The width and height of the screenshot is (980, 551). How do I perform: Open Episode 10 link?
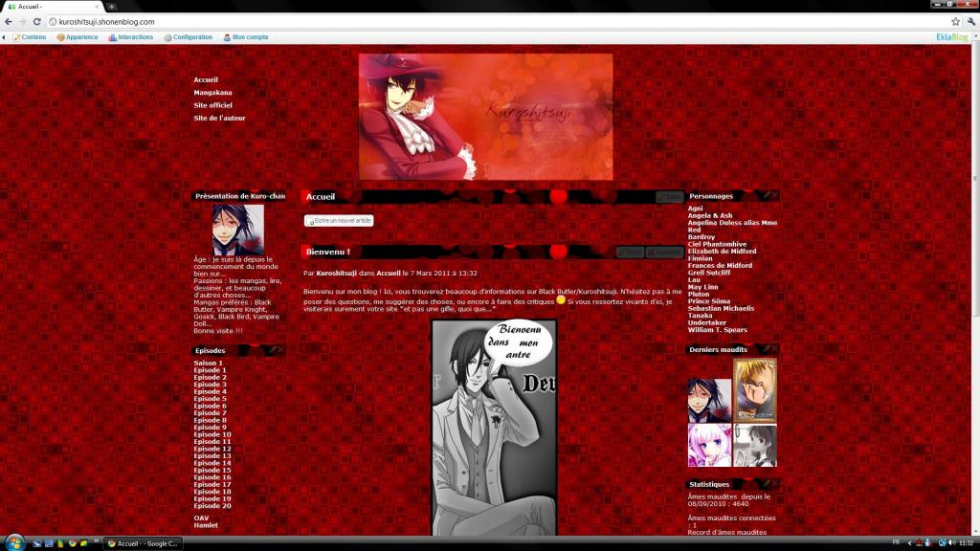click(x=212, y=434)
